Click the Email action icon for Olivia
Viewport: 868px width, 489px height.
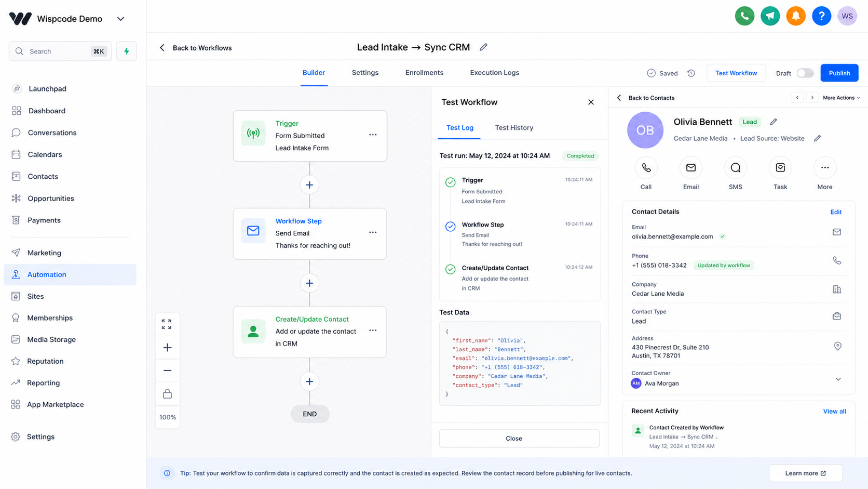tap(690, 168)
